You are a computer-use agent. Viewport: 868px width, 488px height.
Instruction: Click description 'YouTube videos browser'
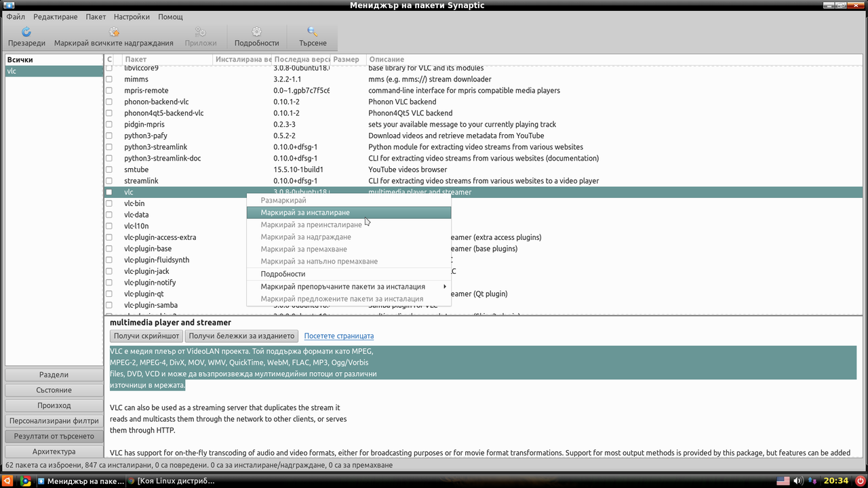408,169
